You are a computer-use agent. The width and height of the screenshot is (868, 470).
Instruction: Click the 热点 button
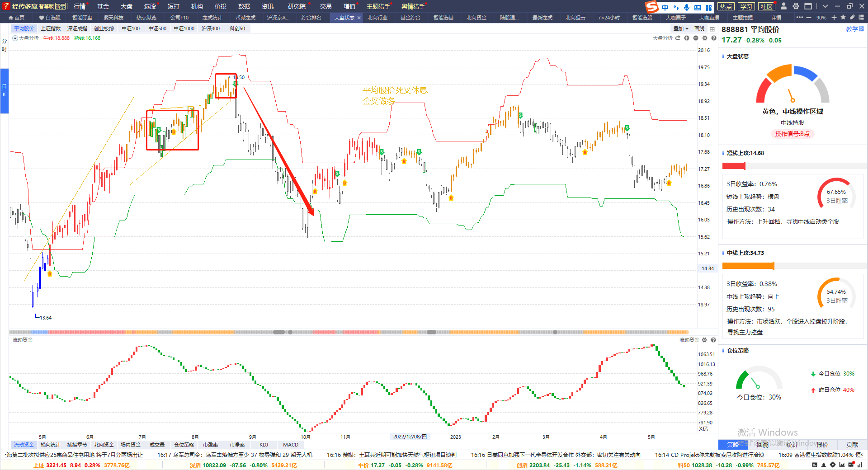pyautogui.click(x=726, y=6)
